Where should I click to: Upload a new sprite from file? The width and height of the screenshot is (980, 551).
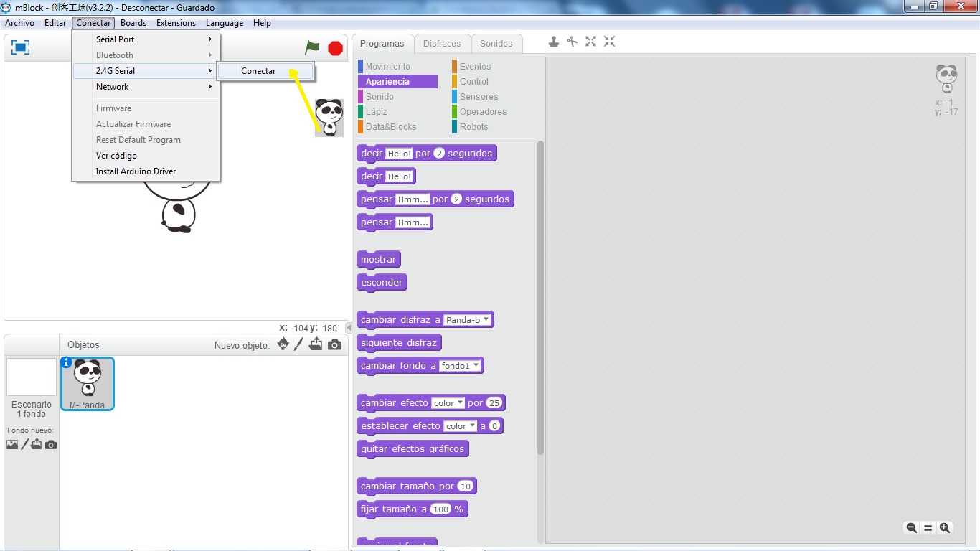point(316,344)
